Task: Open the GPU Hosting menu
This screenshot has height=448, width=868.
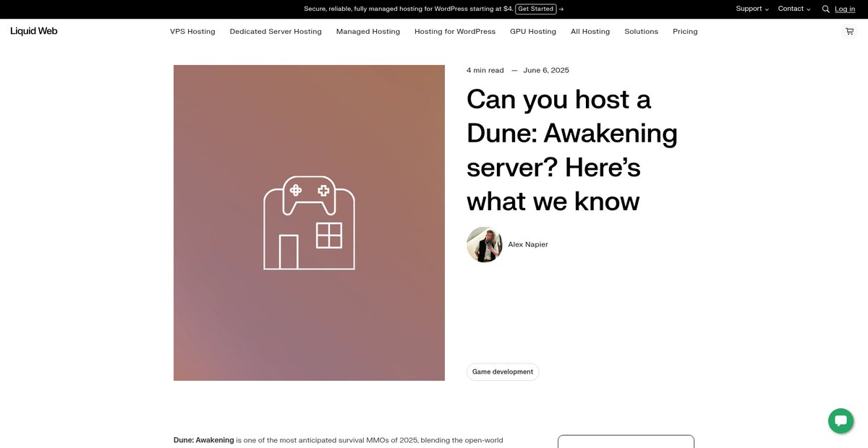Action: 533,32
